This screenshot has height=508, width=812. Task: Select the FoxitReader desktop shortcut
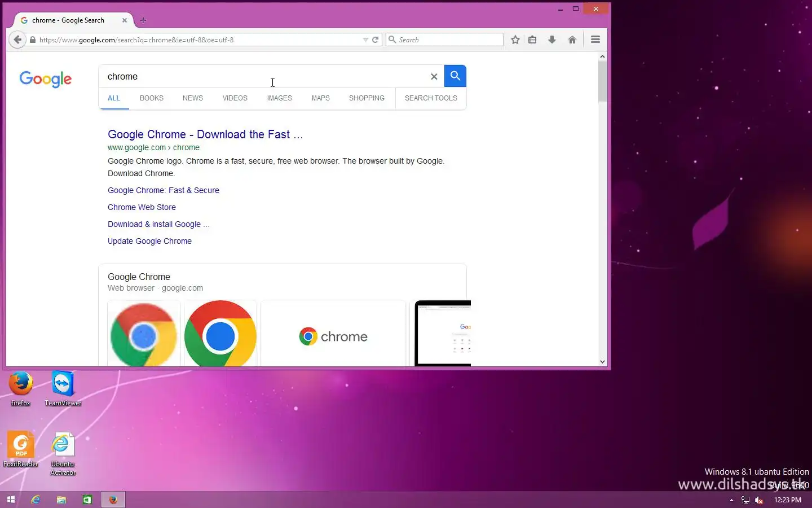tap(21, 449)
